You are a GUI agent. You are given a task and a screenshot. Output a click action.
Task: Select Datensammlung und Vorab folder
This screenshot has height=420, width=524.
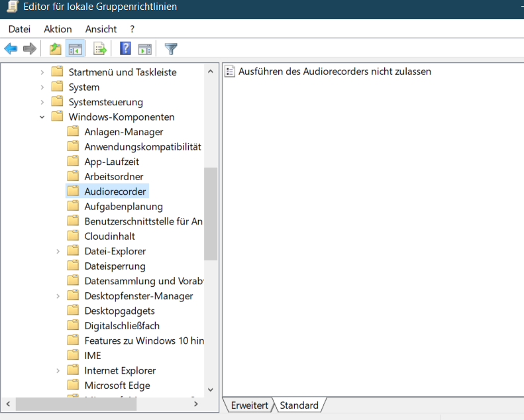(x=144, y=281)
